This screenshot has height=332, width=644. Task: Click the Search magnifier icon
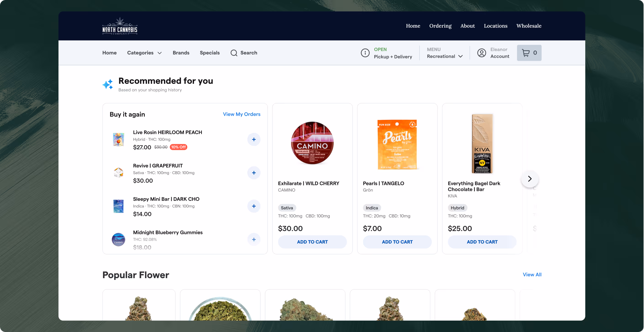coord(234,53)
